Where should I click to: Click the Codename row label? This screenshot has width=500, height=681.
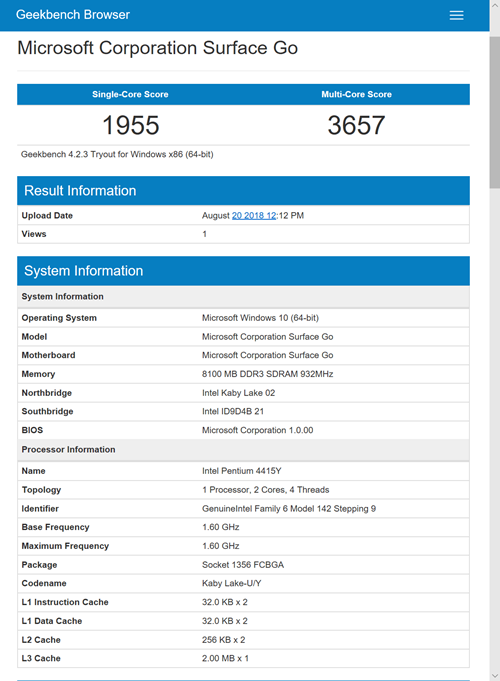pos(44,583)
